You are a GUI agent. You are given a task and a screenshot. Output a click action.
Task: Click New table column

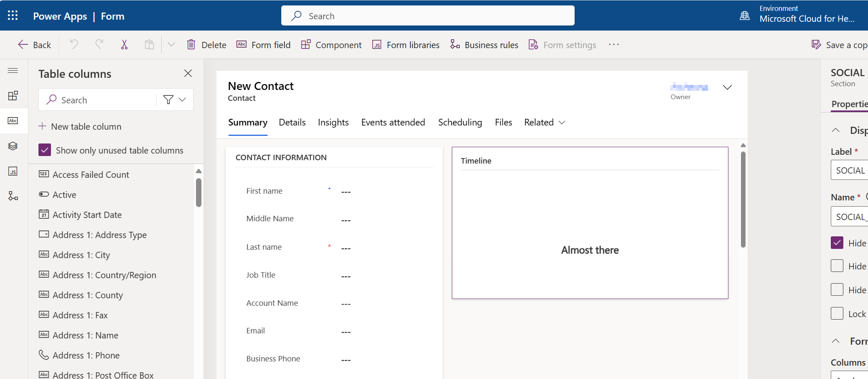[80, 126]
